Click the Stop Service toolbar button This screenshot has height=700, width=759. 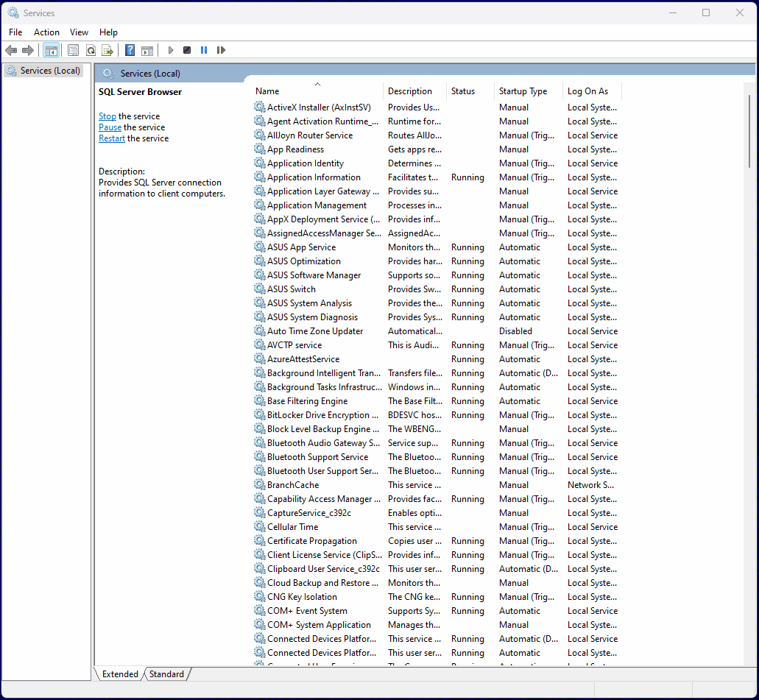point(187,50)
